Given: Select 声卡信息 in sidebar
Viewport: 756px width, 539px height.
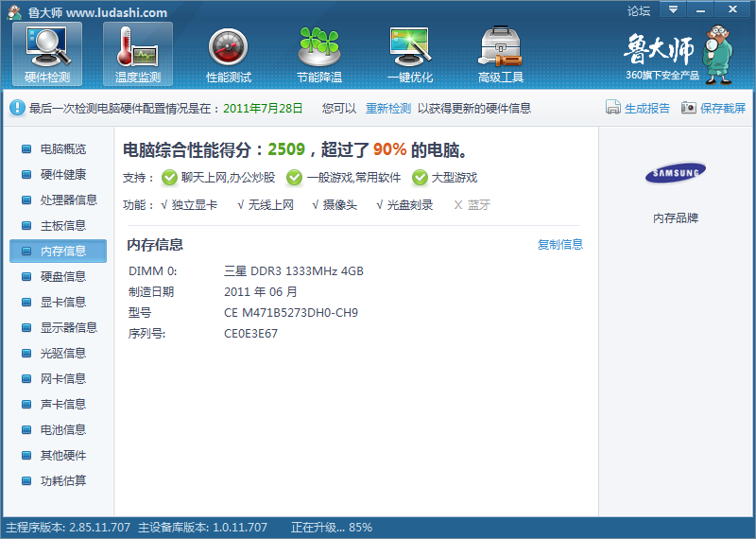Looking at the screenshot, I should (58, 405).
